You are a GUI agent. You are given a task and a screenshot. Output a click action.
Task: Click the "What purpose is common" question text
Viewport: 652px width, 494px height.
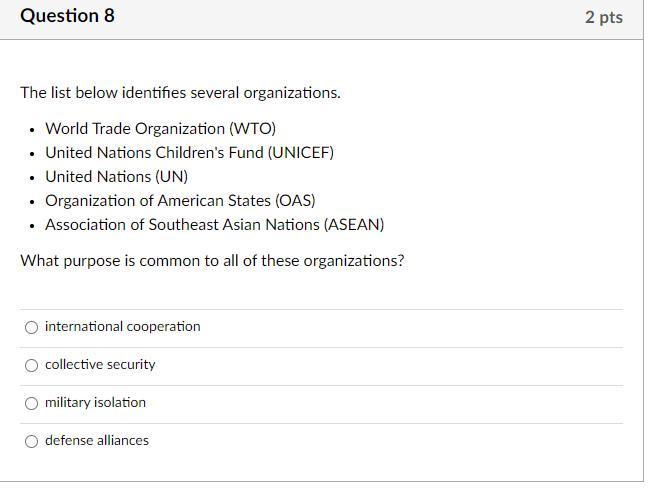click(x=212, y=261)
